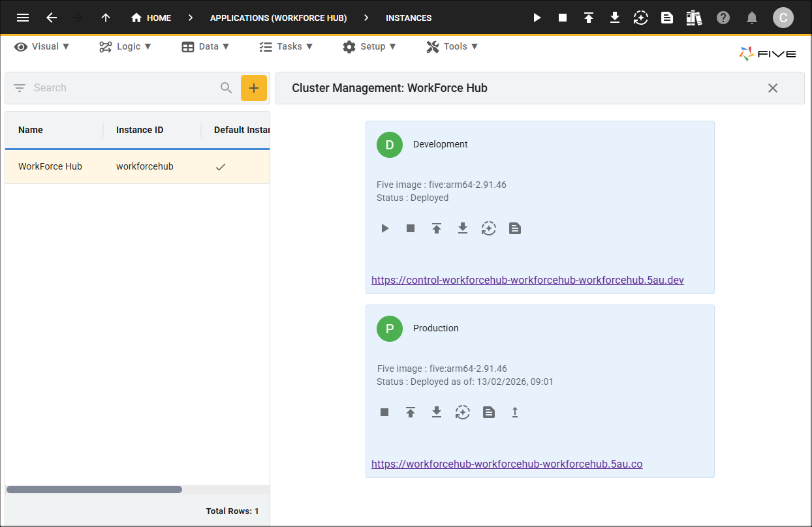Click the green D Development avatar
Image resolution: width=812 pixels, height=527 pixels.
[390, 145]
